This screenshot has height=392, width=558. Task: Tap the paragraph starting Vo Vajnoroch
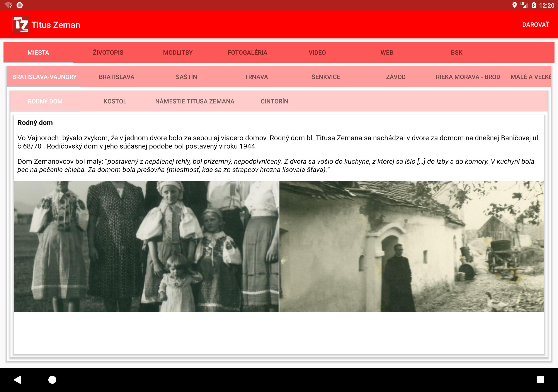click(x=279, y=142)
